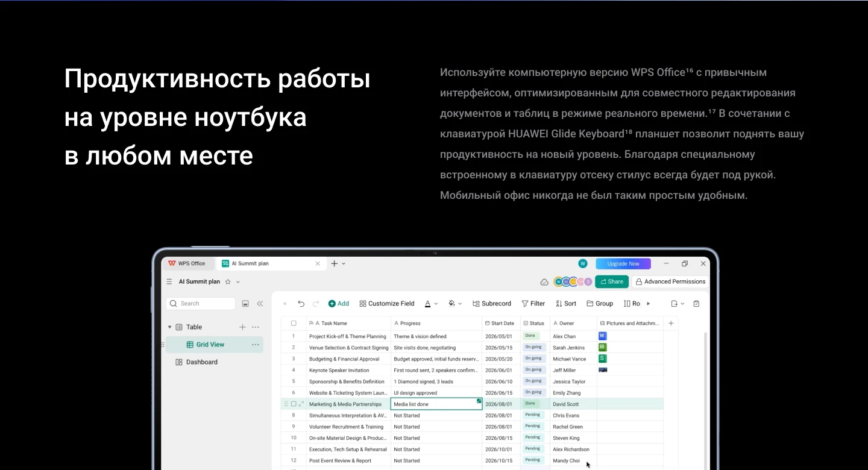Viewport: 868px width, 470px height.
Task: Select the 'Keynote Speaker Invitation' task cell
Action: pos(348,370)
